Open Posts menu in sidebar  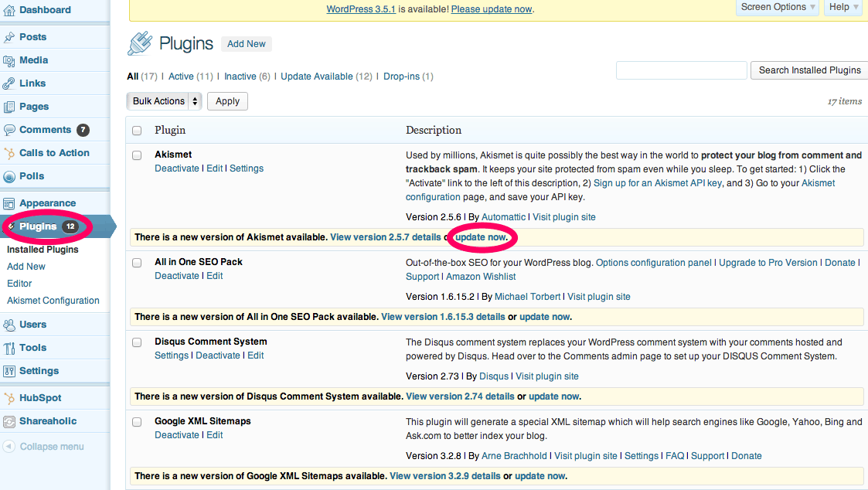32,37
